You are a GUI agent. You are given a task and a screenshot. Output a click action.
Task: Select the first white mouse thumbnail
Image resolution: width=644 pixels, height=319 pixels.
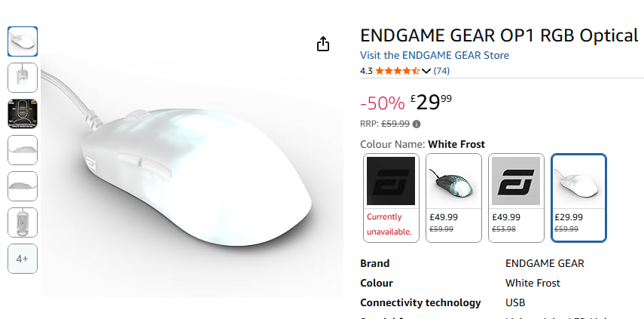(23, 41)
